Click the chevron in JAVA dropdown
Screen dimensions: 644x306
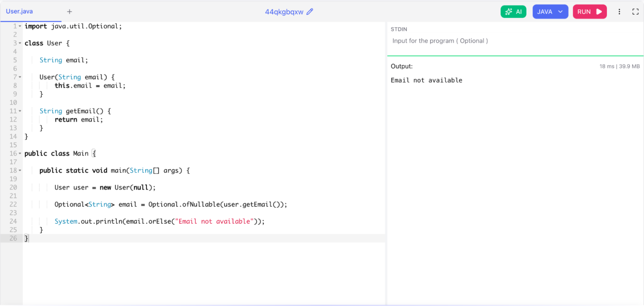560,12
